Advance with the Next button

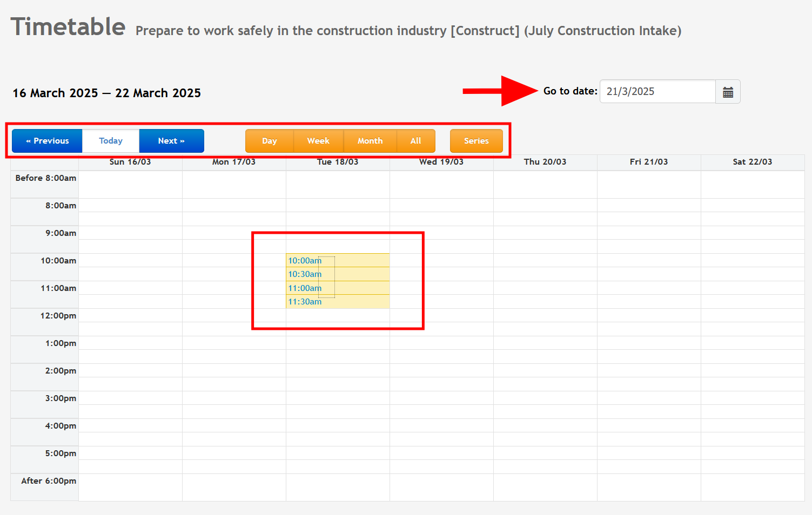(x=171, y=141)
